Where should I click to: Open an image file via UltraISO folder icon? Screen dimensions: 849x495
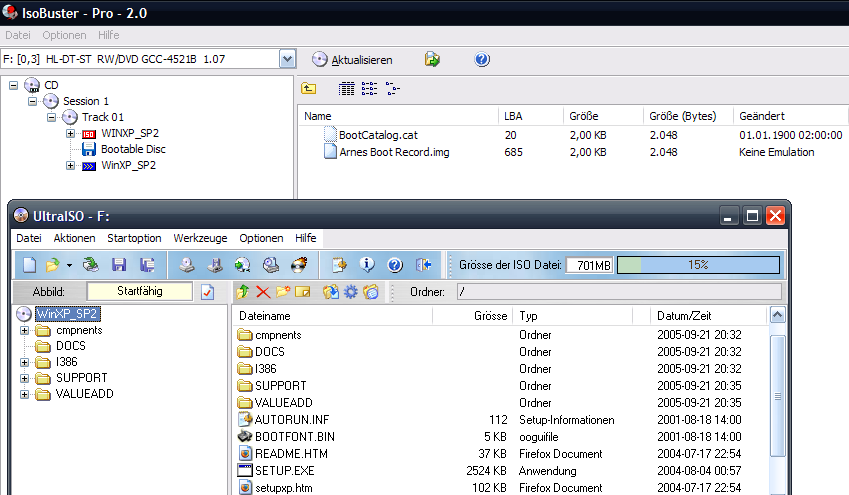coord(53,265)
